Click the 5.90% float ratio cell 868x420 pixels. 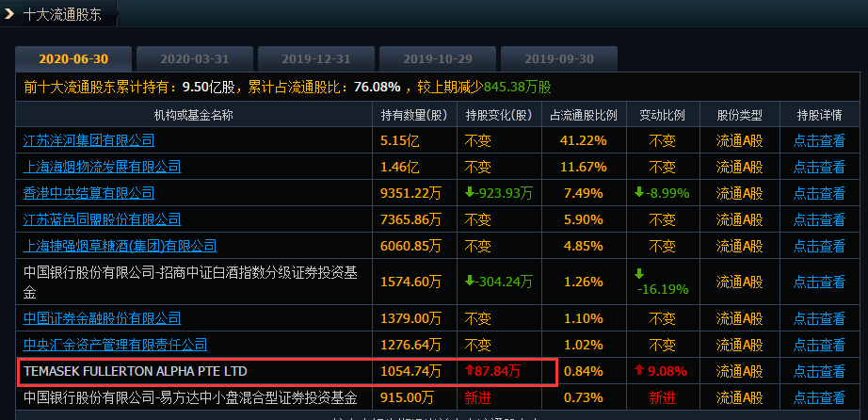click(584, 220)
